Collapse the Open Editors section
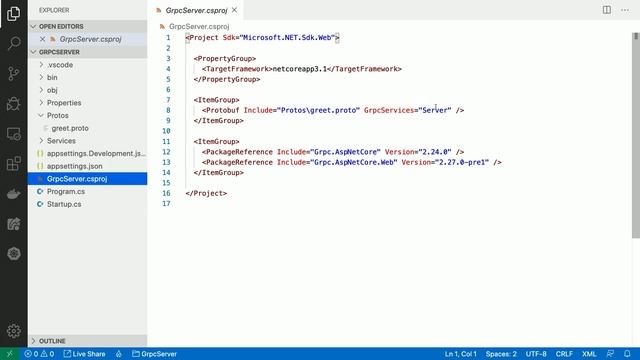This screenshot has height=360, width=640. coord(87,26)
